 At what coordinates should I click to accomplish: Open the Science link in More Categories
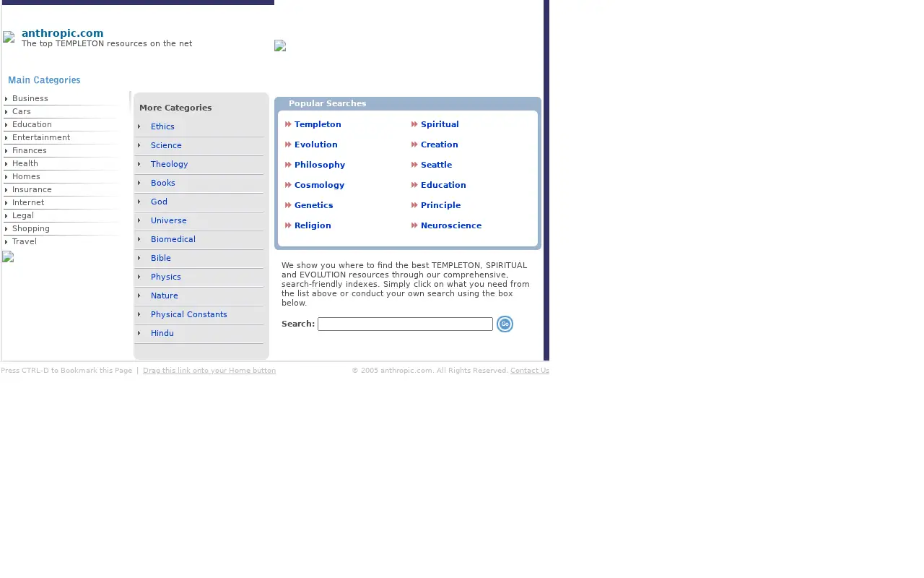click(166, 146)
